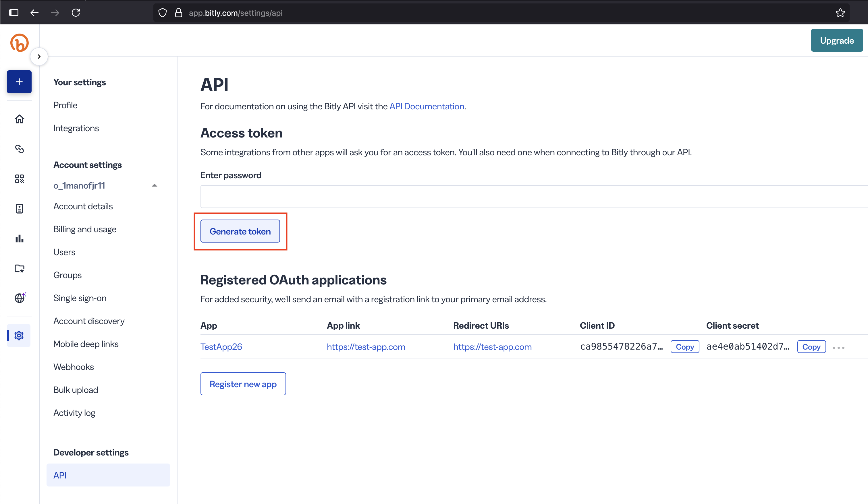
Task: Open Mobile deep links settings
Action: tap(86, 344)
